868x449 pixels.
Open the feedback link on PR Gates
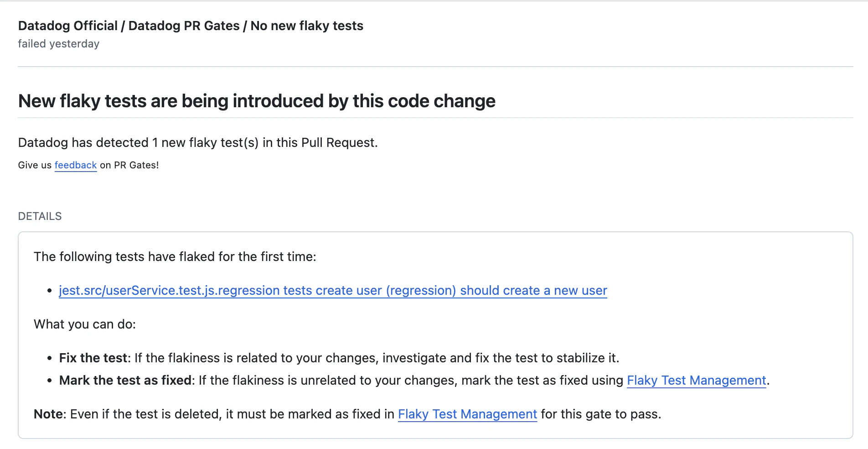75,165
